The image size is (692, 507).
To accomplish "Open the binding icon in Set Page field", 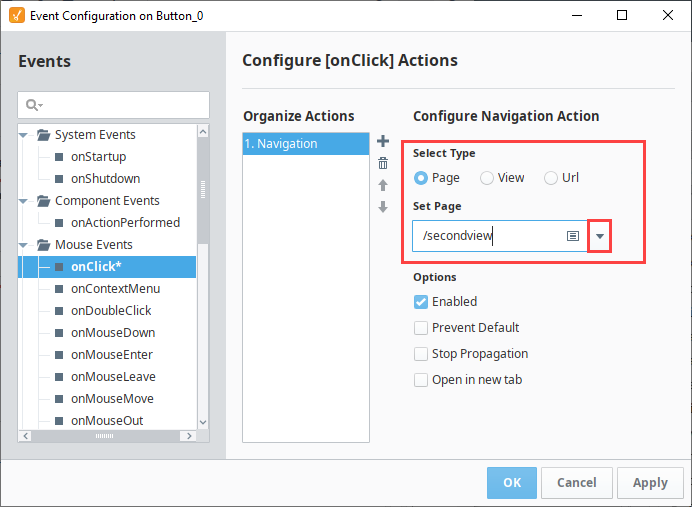I will point(572,236).
